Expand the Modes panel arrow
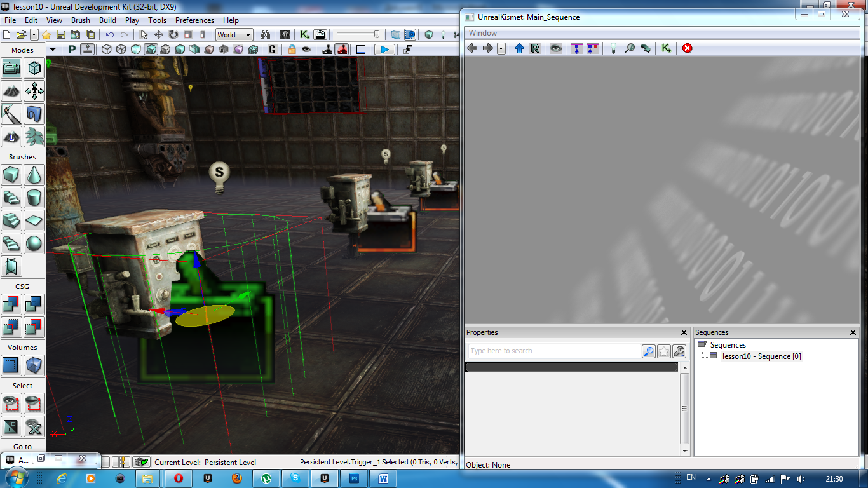Screen dimensions: 868x488 (x=53, y=50)
